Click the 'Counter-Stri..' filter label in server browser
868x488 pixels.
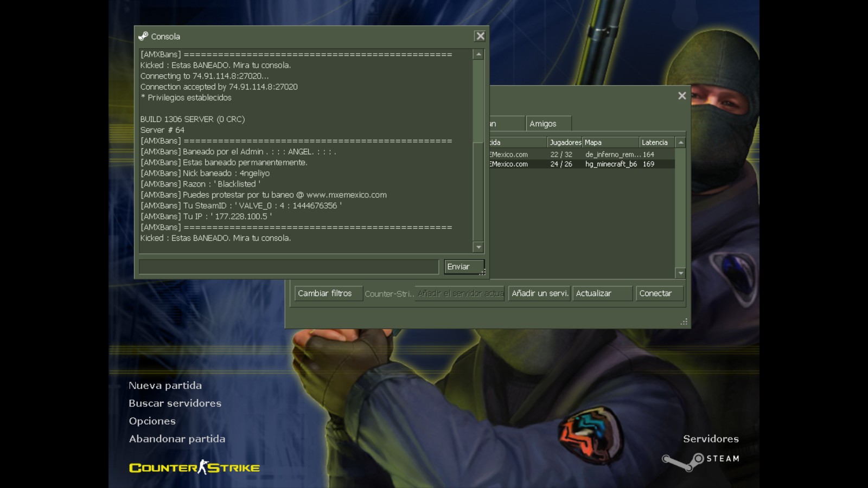pyautogui.click(x=389, y=293)
